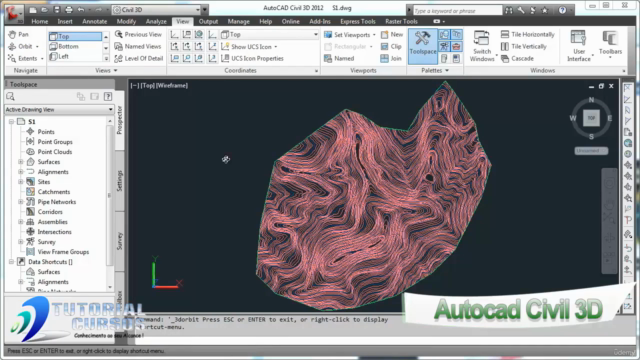
Task: Click the Toolspace search icon
Action: pyautogui.click(x=11, y=96)
